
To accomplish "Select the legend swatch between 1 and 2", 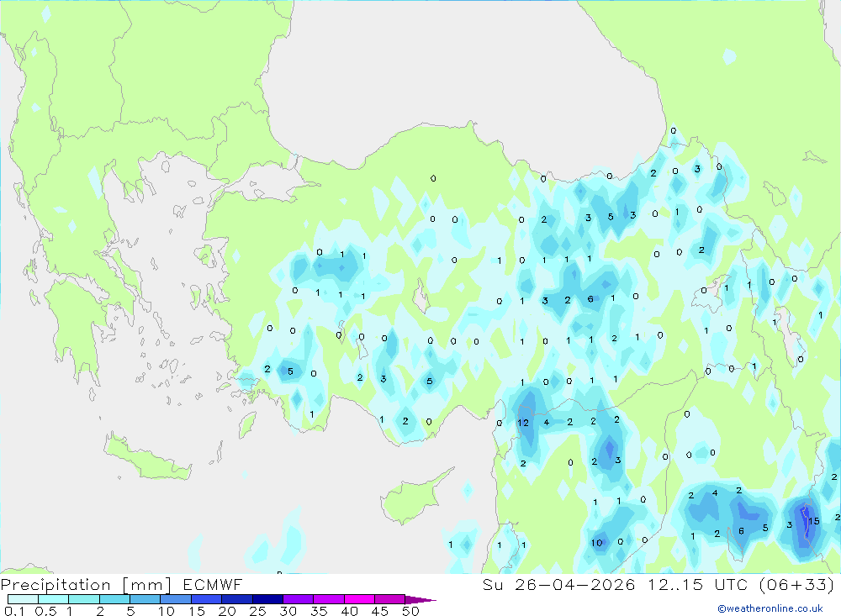I will (x=83, y=599).
